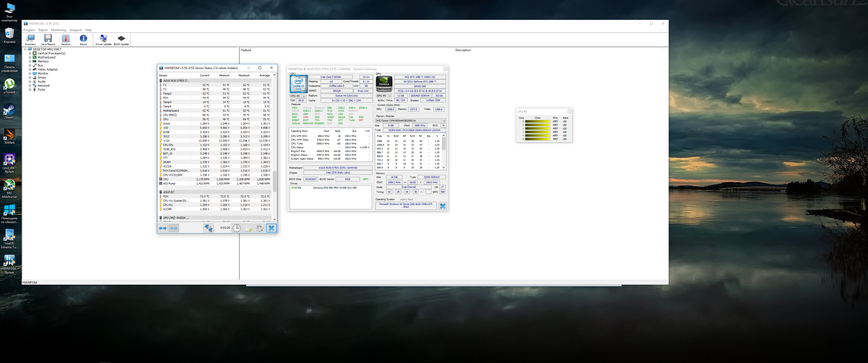Expand the Video Adapter tree node
Image resolution: width=868 pixels, height=363 pixels.
[x=30, y=69]
